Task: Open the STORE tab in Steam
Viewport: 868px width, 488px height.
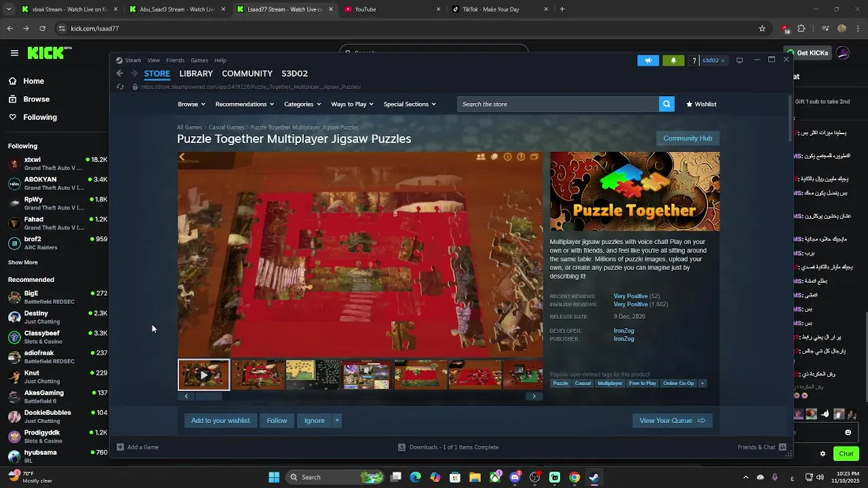Action: [157, 73]
